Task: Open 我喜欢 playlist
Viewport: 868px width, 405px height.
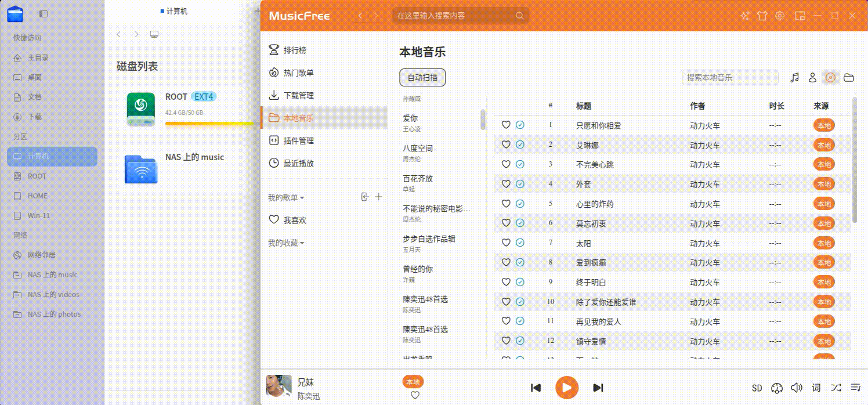Action: (x=324, y=220)
